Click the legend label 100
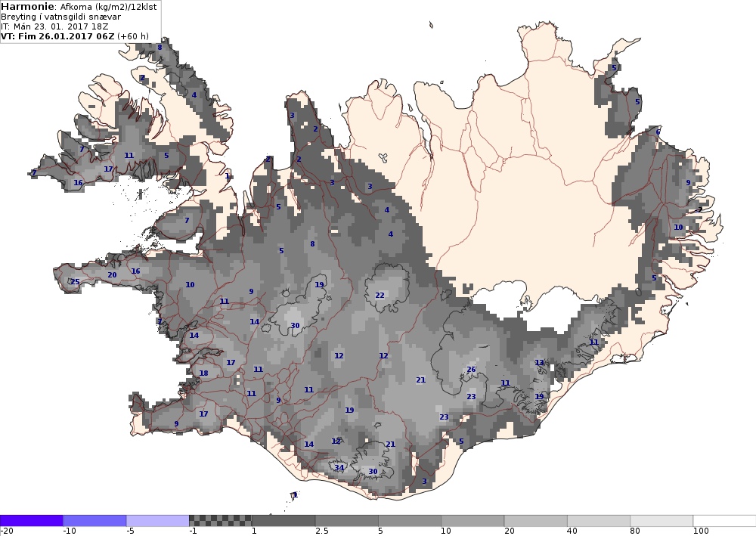 click(702, 531)
